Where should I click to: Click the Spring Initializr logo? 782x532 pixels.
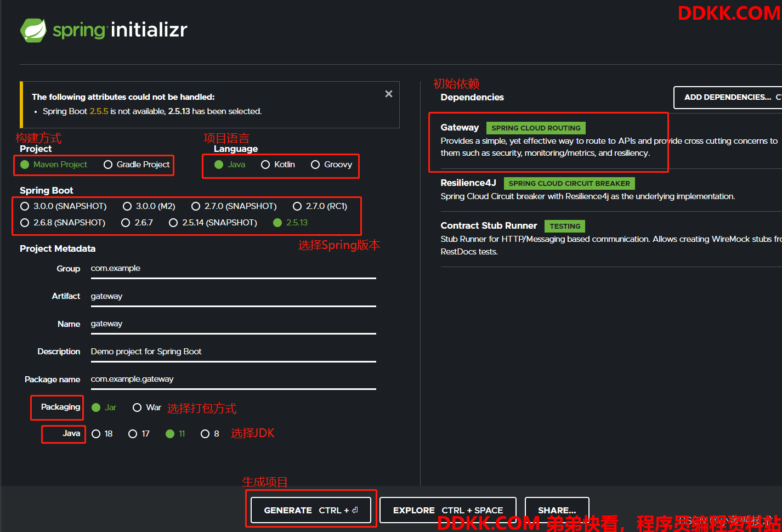click(x=104, y=30)
